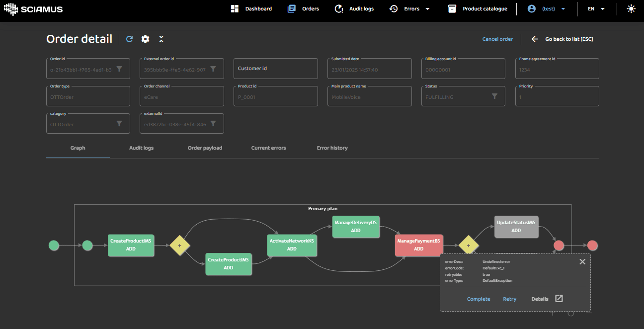Select the red ManagePaymentBS node
The height and width of the screenshot is (329, 644).
[x=418, y=245]
